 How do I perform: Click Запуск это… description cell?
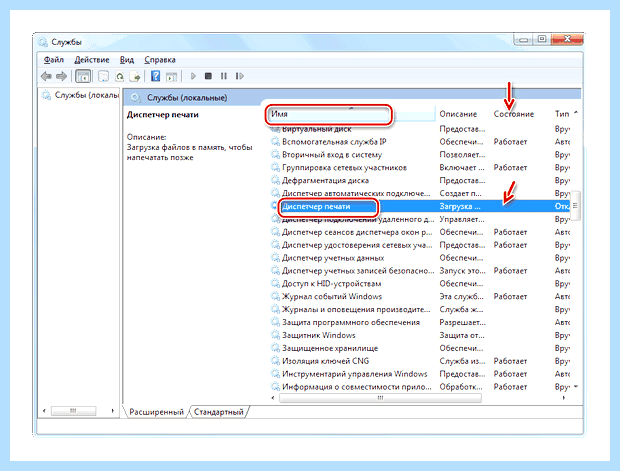tap(462, 271)
